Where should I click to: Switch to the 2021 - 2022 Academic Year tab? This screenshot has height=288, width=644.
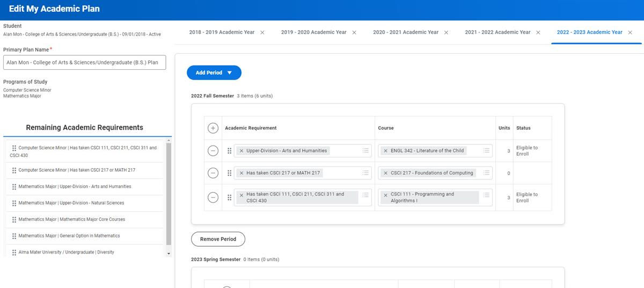497,32
